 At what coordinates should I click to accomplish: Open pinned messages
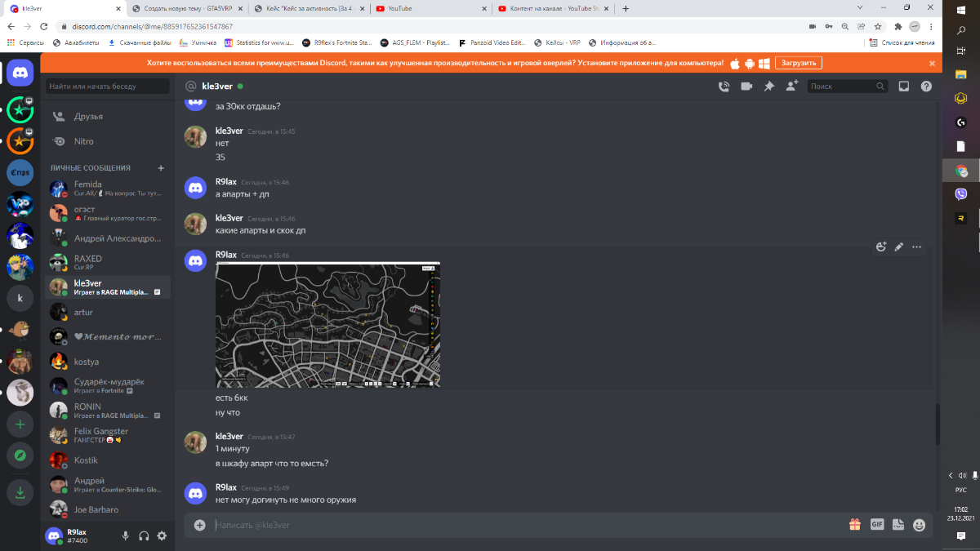coord(768,87)
